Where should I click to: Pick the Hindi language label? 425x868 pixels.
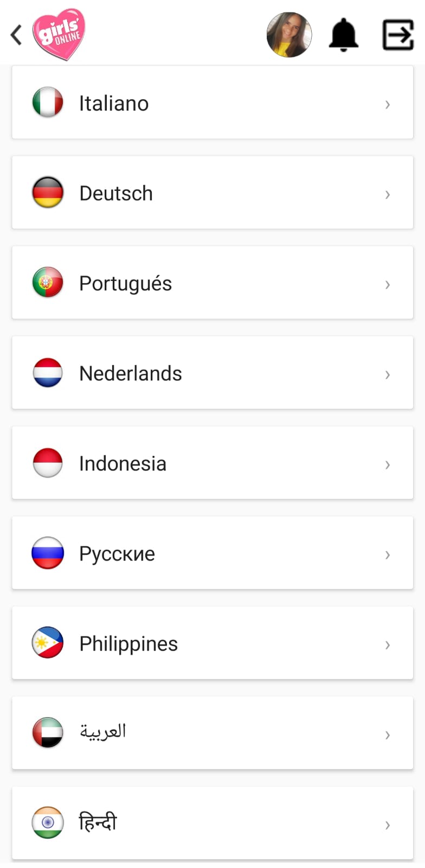point(98,822)
